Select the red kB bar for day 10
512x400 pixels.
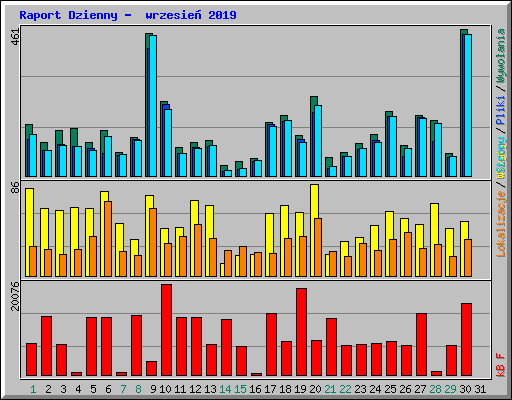click(166, 330)
